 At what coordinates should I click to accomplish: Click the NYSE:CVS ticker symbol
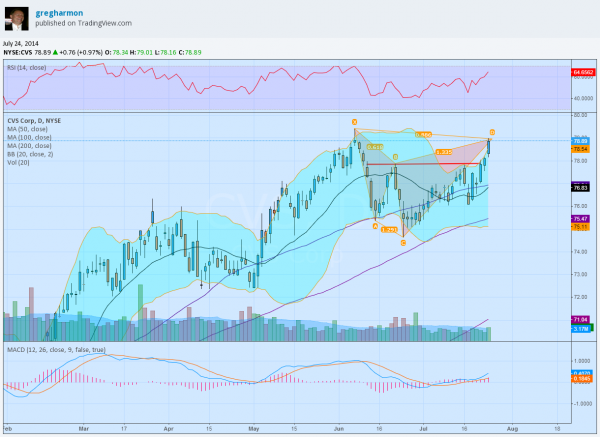point(18,52)
